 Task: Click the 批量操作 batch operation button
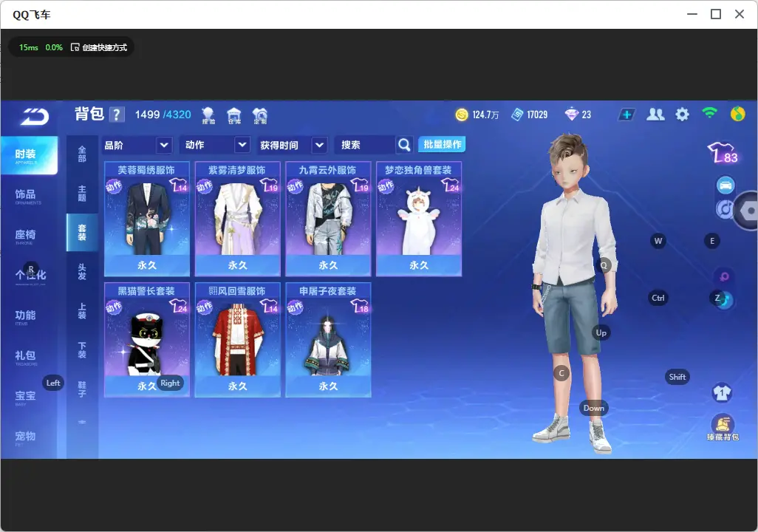point(442,145)
